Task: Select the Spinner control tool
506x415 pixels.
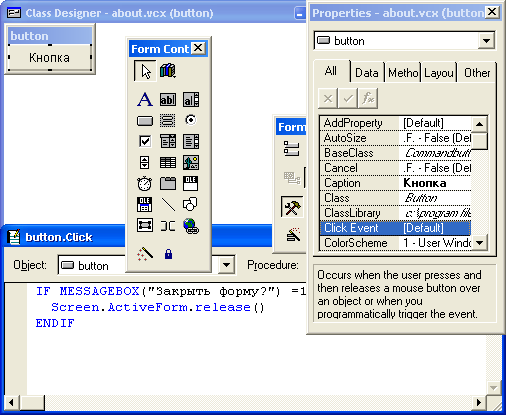Action: (x=145, y=163)
